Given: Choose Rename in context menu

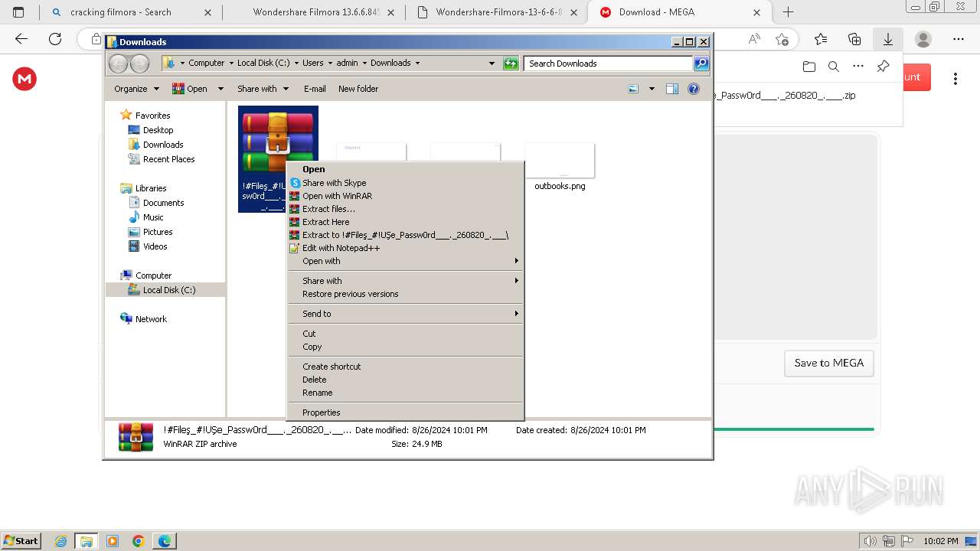Looking at the screenshot, I should (x=317, y=393).
